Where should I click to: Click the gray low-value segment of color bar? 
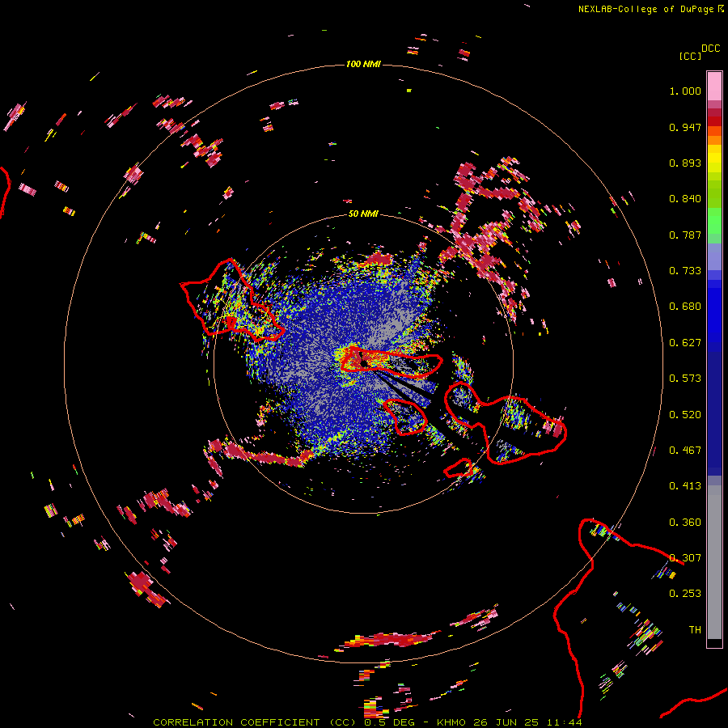click(714, 562)
